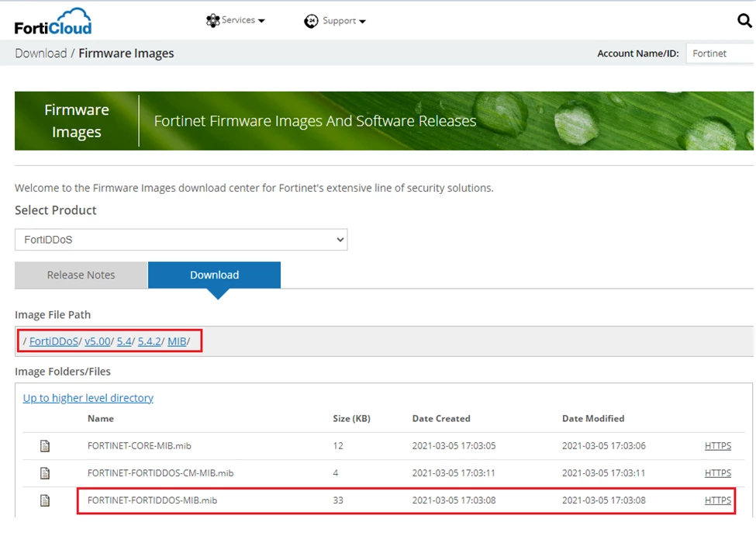Open 5.4 folder in image path
Viewport: 756px width, 533px height.
(x=124, y=341)
